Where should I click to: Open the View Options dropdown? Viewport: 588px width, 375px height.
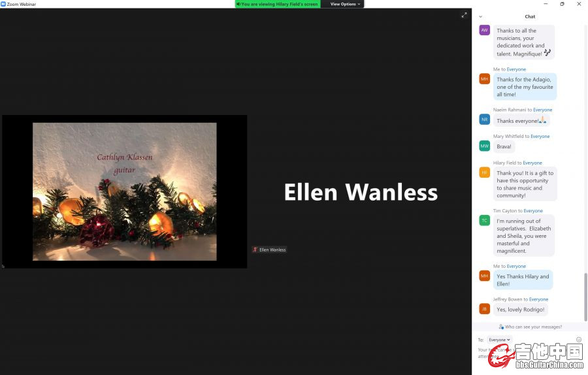(345, 4)
